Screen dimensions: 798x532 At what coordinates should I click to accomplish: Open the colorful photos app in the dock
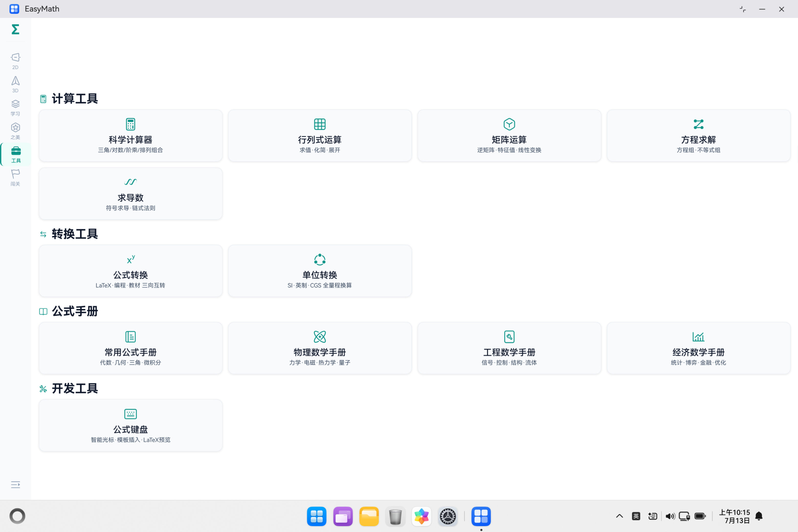coord(422,516)
